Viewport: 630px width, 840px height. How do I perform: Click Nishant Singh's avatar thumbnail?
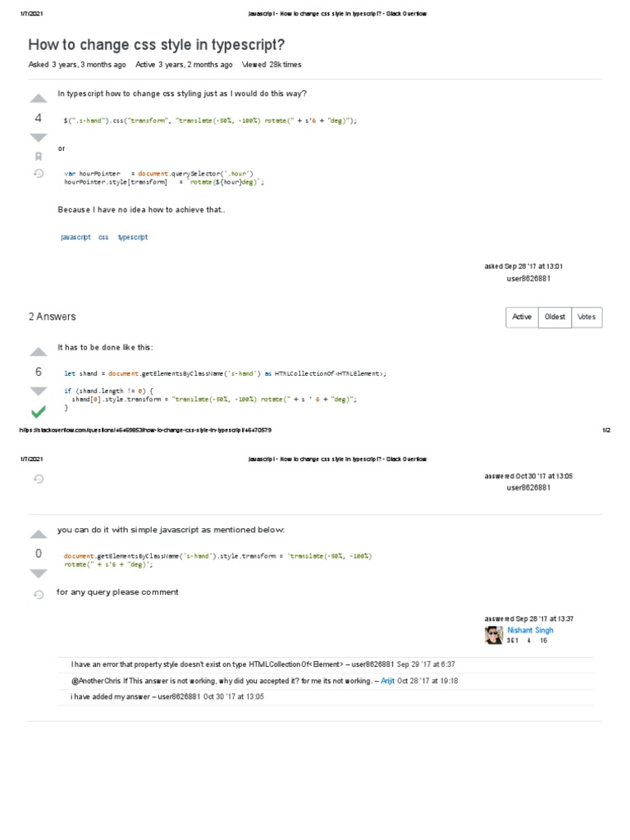coord(494,635)
